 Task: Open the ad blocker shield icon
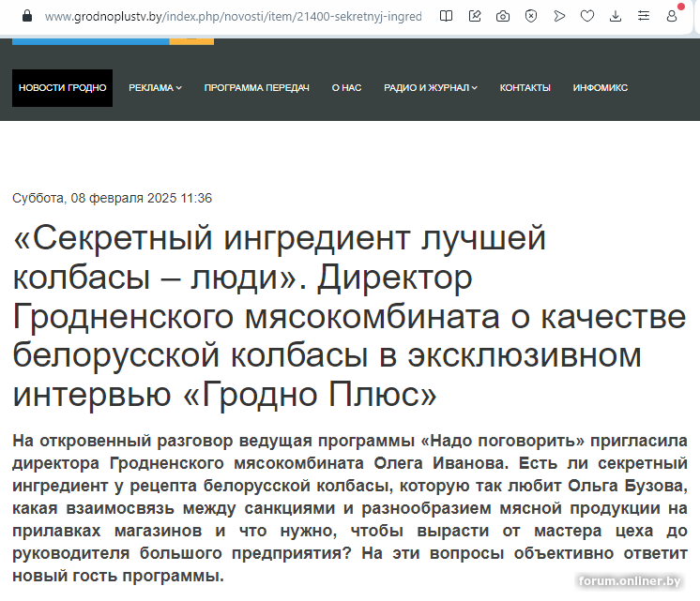(531, 17)
